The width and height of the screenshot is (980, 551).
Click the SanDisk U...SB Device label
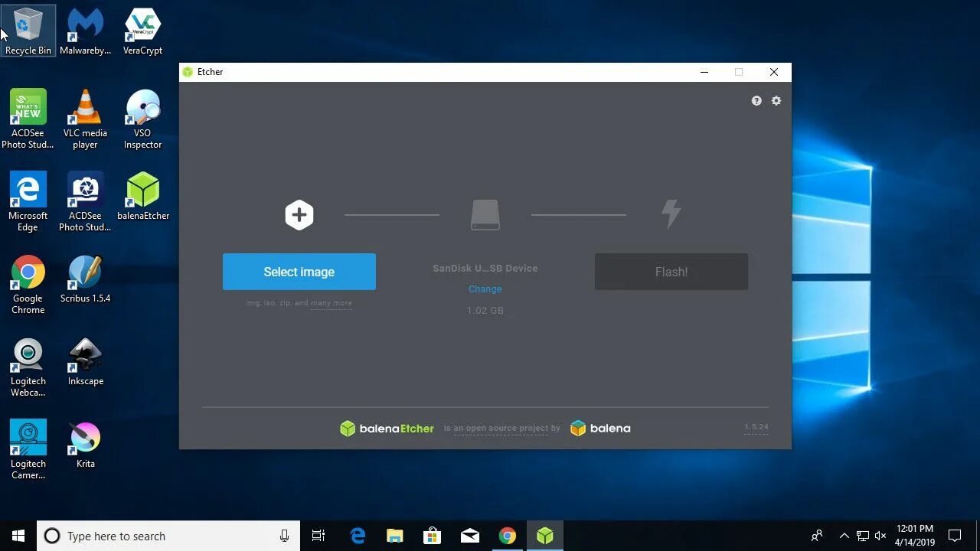click(x=485, y=269)
